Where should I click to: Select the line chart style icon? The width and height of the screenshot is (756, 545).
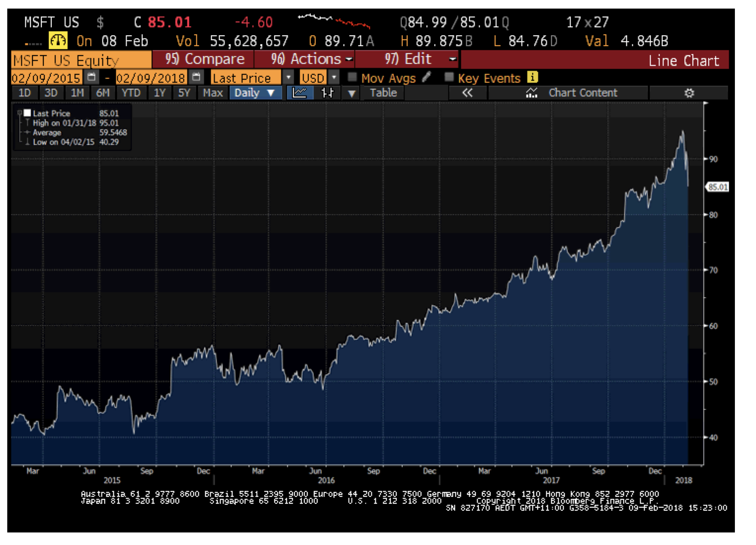pyautogui.click(x=299, y=93)
